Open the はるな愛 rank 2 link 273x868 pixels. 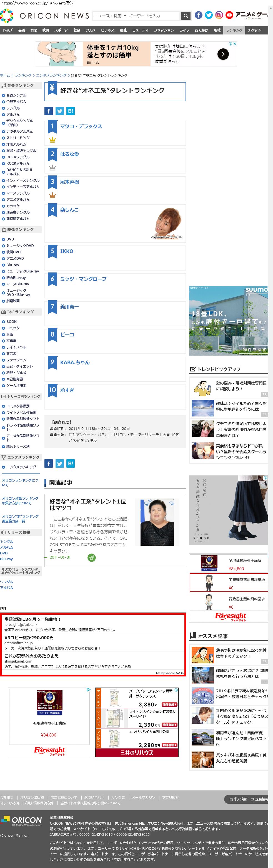tap(69, 154)
